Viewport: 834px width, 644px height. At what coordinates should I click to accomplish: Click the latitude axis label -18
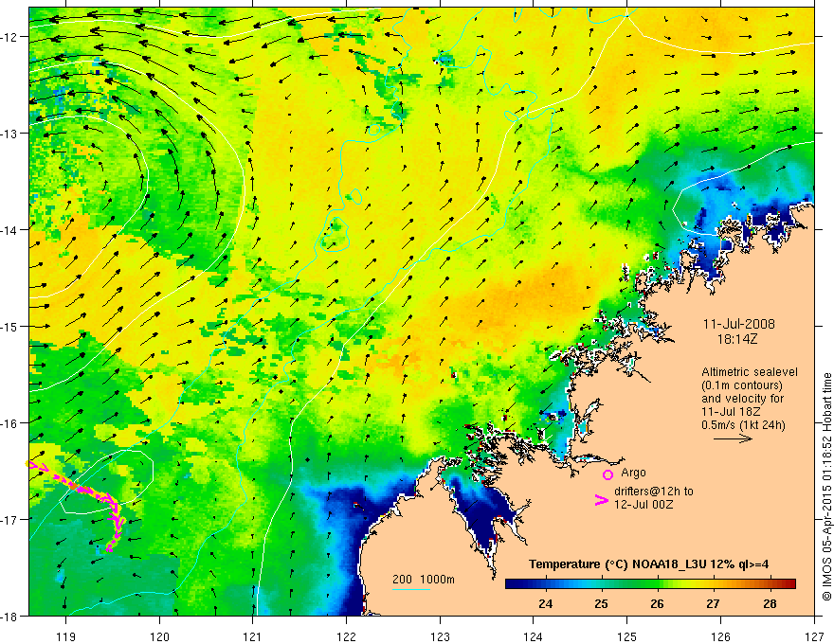coord(11,617)
